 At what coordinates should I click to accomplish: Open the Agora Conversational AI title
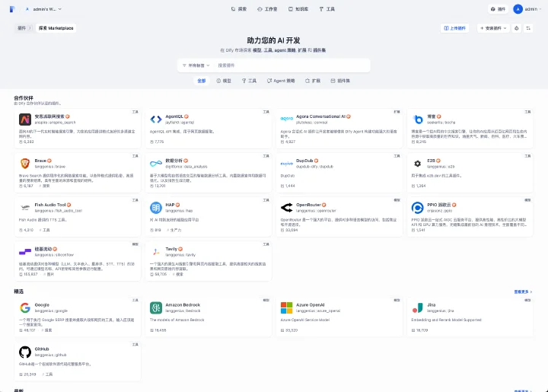coord(320,116)
